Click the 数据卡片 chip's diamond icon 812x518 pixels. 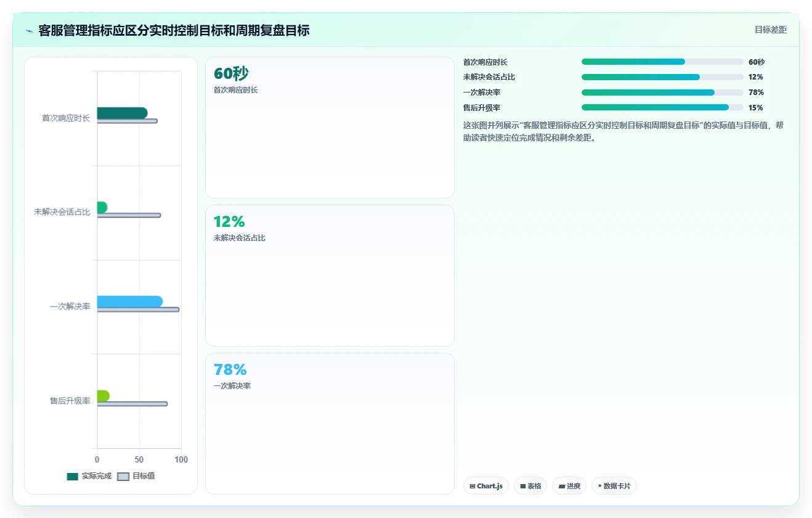(x=599, y=486)
